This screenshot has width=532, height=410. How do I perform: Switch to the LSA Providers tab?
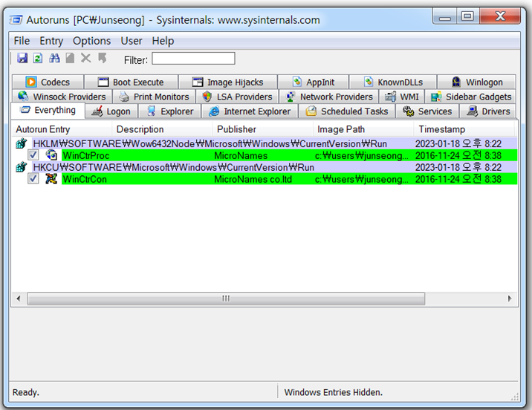[x=237, y=97]
